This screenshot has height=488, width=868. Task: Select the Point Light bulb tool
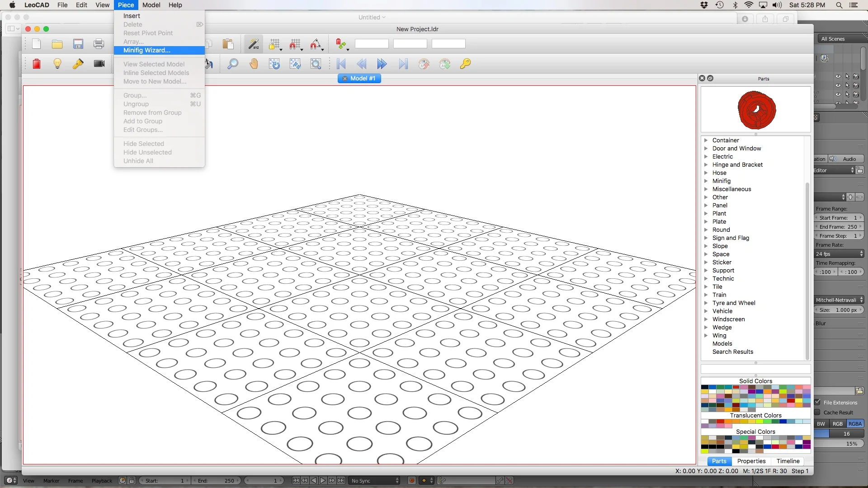[x=57, y=64]
